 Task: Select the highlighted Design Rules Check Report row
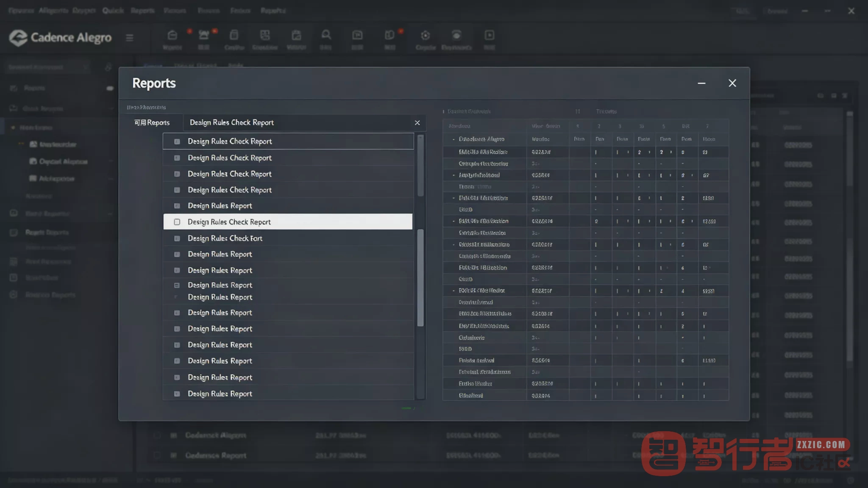288,222
